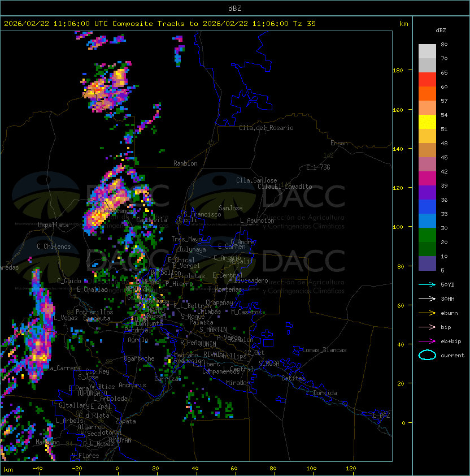Click the cyan 'current' ellipse legend symbol
Viewport: 470px width, 476px height.
tap(427, 355)
